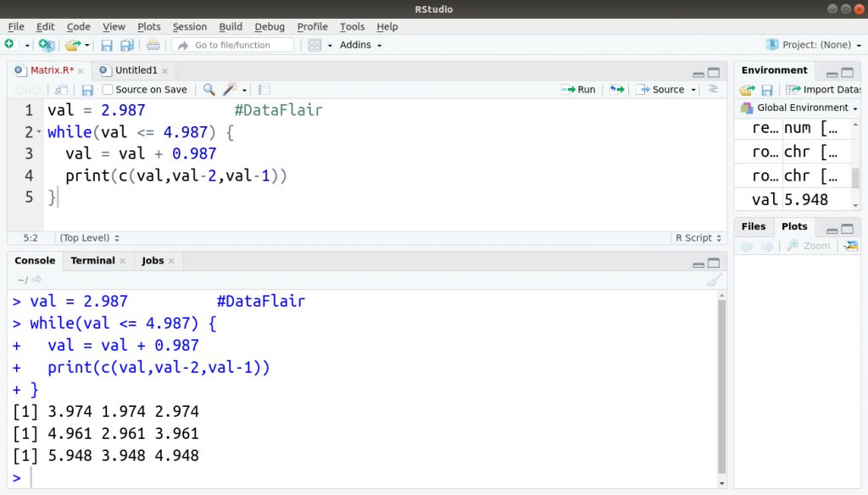Image resolution: width=868 pixels, height=495 pixels.
Task: Change file type from R Script
Action: click(x=698, y=237)
